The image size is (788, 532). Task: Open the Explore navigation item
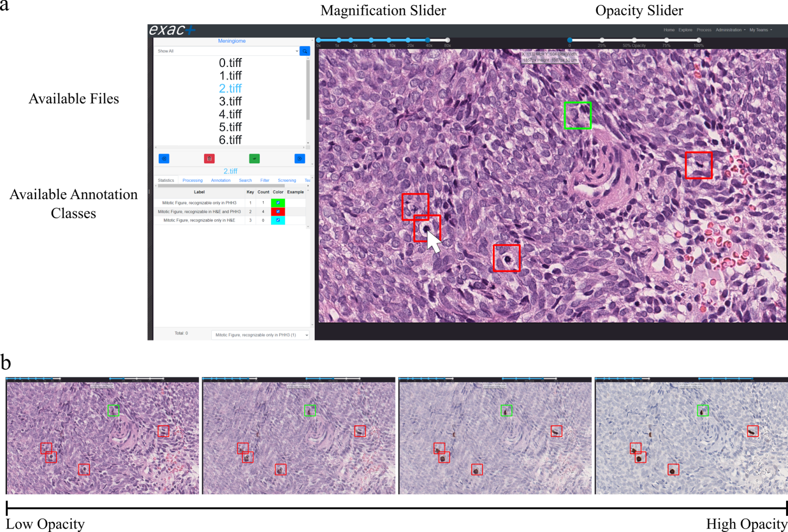click(x=685, y=30)
